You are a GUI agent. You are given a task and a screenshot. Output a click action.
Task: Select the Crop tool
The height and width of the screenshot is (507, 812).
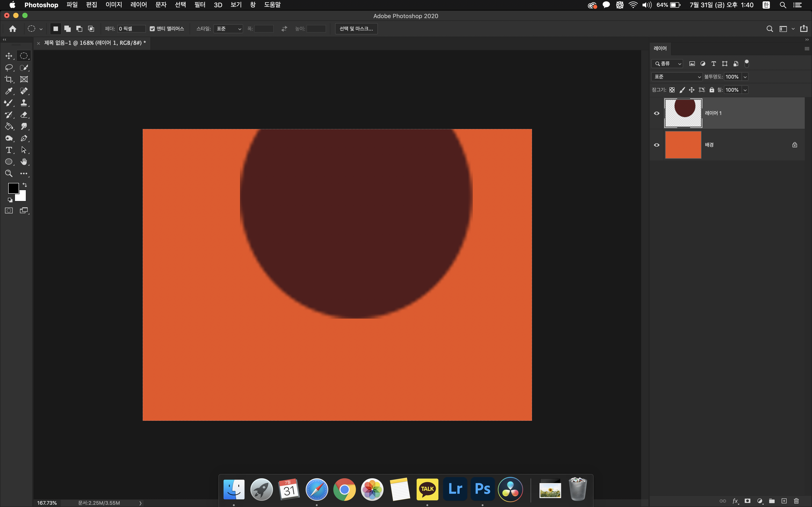click(9, 79)
